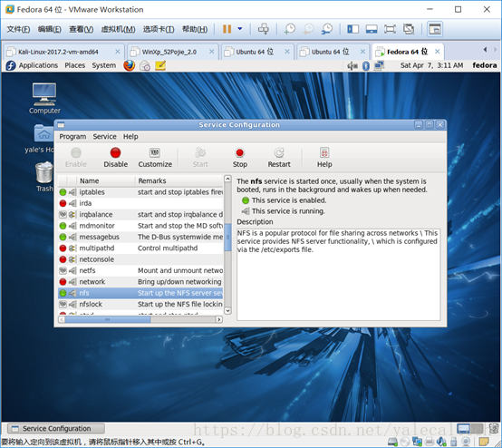Open the System menu in Fedora panel

(x=104, y=65)
